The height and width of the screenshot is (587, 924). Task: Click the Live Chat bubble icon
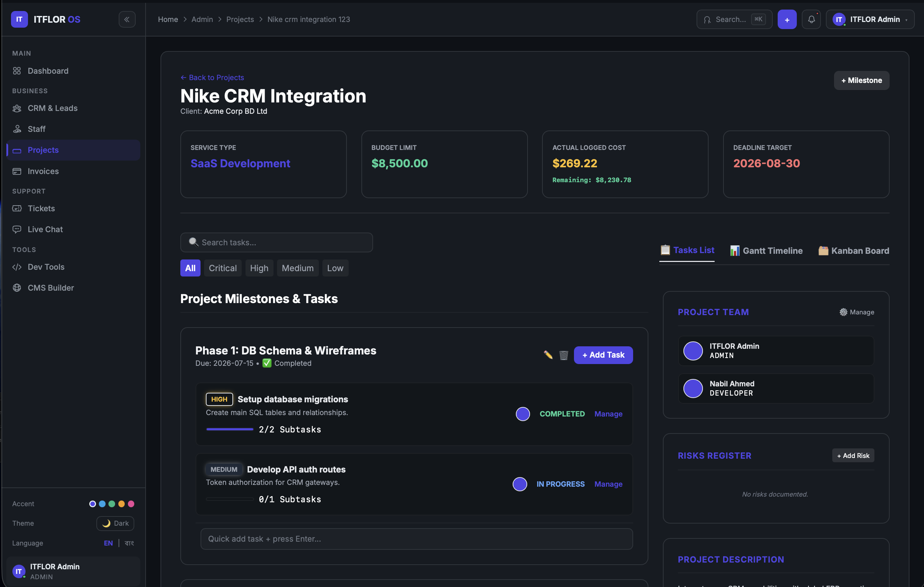point(17,229)
